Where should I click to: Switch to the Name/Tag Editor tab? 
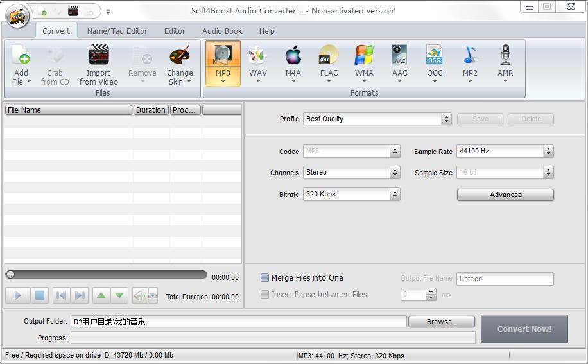click(x=117, y=31)
